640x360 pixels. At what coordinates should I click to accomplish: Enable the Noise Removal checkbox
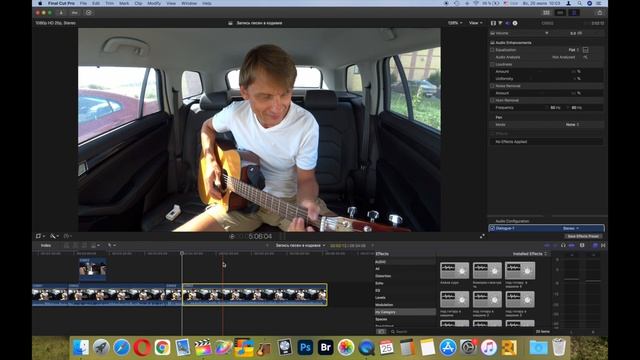click(x=492, y=86)
